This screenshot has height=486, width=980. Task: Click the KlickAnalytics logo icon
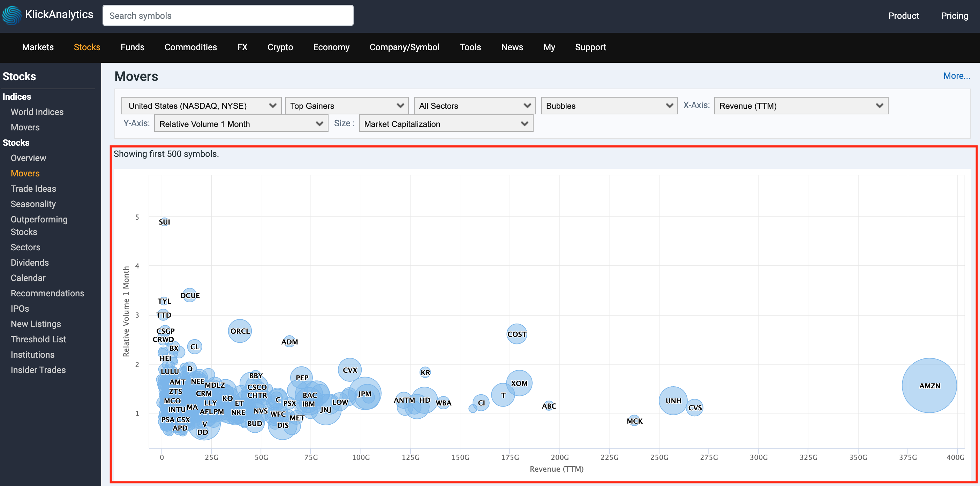coord(12,15)
